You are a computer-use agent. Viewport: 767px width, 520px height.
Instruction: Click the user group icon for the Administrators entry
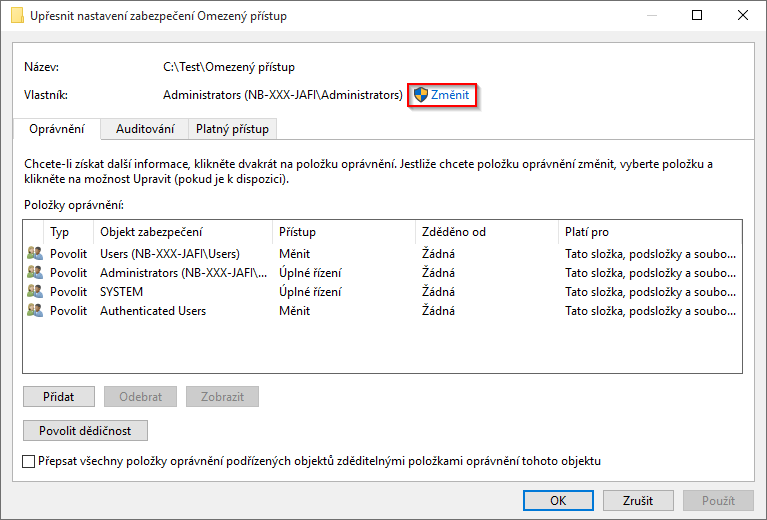click(x=35, y=273)
